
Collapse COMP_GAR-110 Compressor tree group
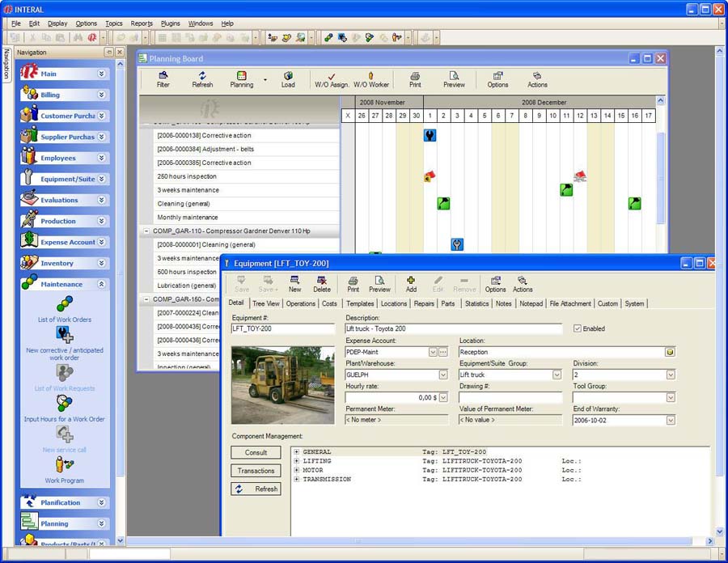click(x=146, y=231)
